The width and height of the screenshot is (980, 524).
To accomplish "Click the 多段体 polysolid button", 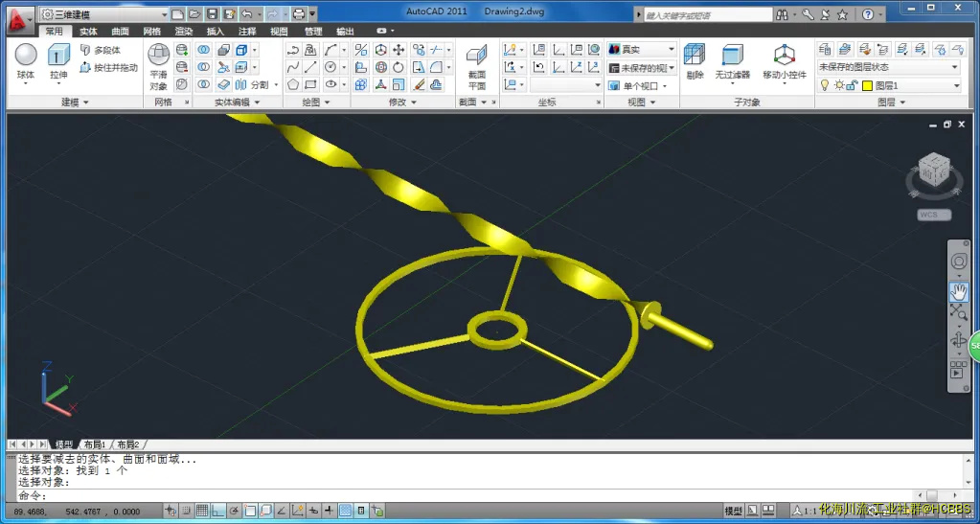I will pos(101,50).
